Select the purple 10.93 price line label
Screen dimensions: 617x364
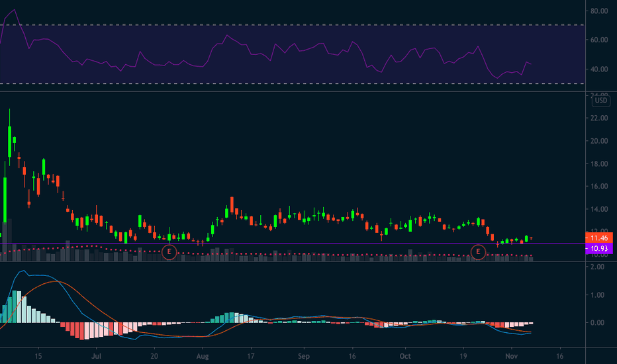tap(599, 248)
